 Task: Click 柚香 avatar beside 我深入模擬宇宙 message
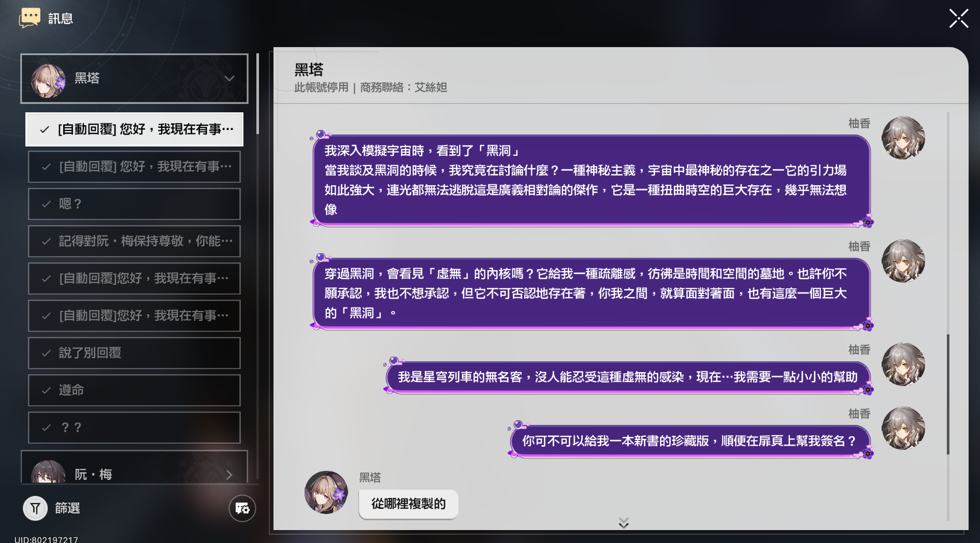tap(903, 138)
